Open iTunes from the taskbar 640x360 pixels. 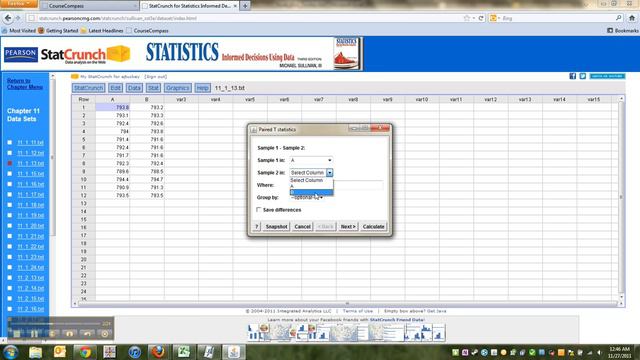click(x=134, y=352)
